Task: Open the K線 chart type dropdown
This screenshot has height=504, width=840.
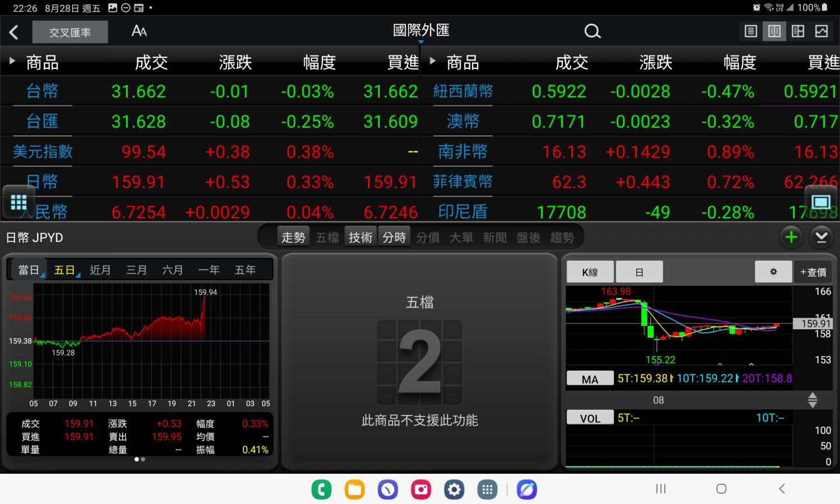Action: (x=590, y=272)
